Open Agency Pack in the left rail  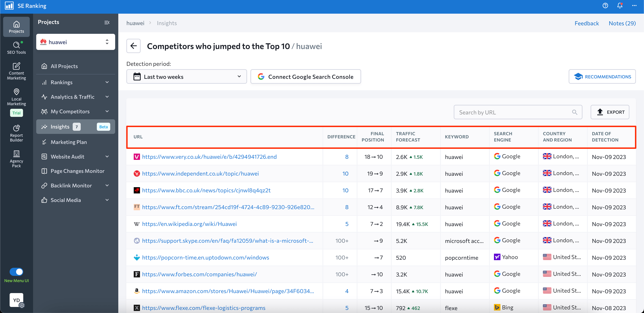coord(17,159)
